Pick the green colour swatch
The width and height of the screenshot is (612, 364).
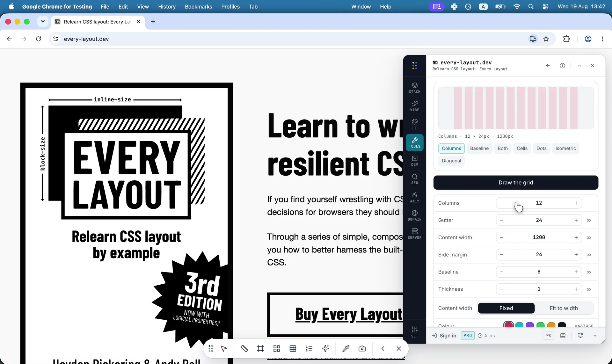540,325
